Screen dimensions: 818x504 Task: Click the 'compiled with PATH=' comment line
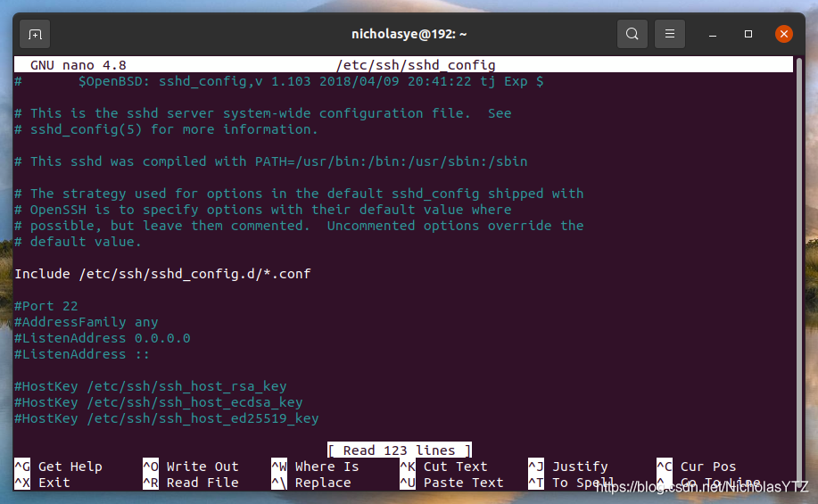coord(271,161)
